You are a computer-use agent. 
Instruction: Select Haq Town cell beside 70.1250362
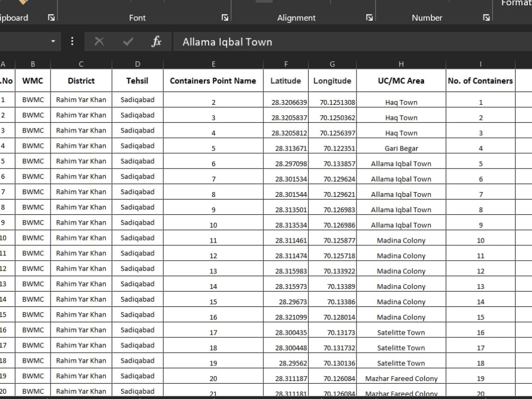pos(401,115)
